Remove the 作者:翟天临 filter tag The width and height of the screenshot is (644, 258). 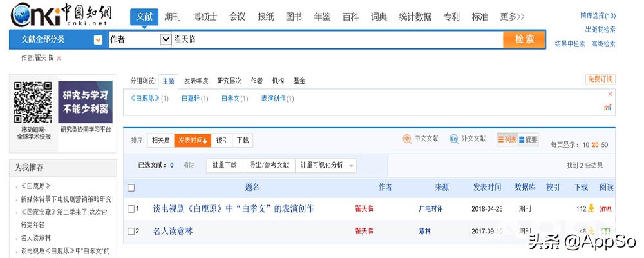pyautogui.click(x=59, y=59)
